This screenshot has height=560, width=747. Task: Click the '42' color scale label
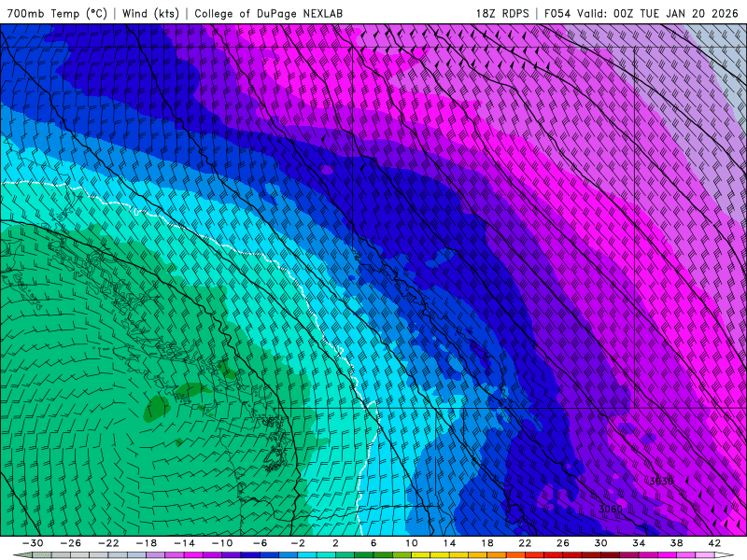[x=714, y=543]
